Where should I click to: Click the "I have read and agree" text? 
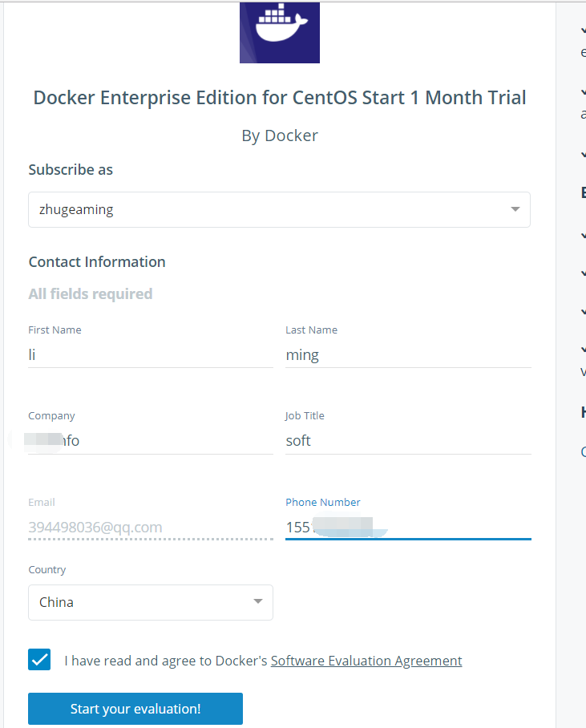coord(165,661)
